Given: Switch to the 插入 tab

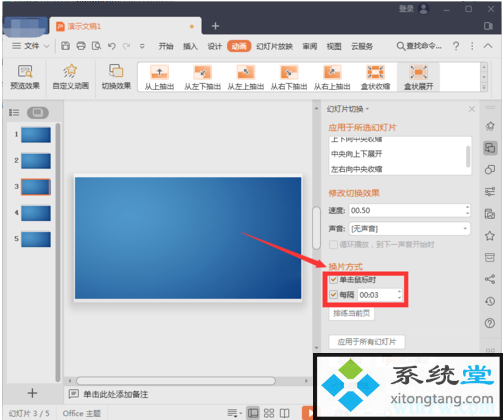Looking at the screenshot, I should click(x=190, y=46).
